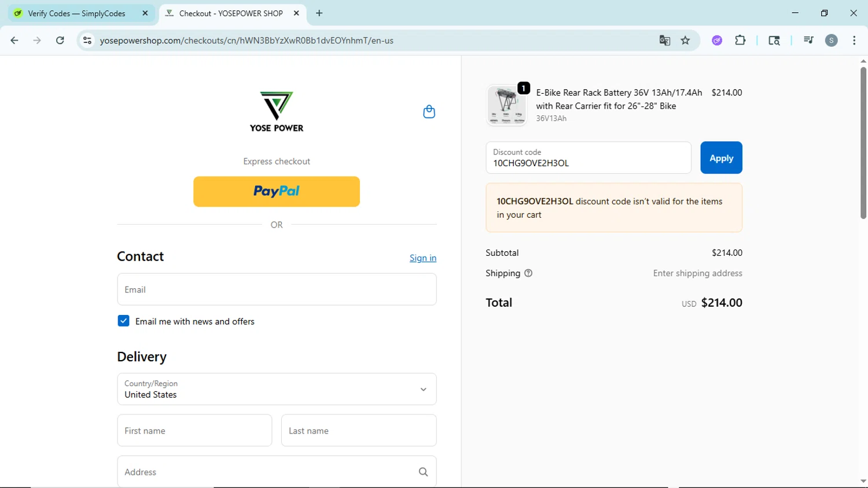The width and height of the screenshot is (868, 488).
Task: Apply the discount code
Action: point(721,157)
